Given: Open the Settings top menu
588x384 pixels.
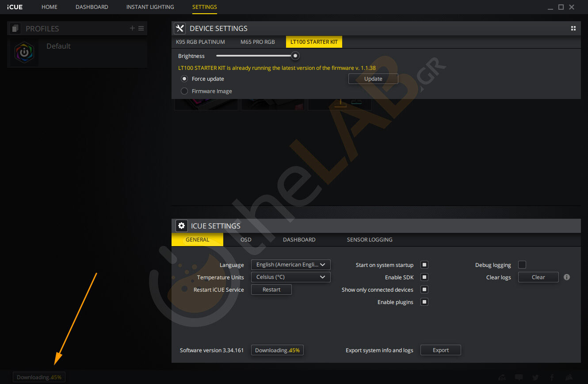Looking at the screenshot, I should [205, 7].
